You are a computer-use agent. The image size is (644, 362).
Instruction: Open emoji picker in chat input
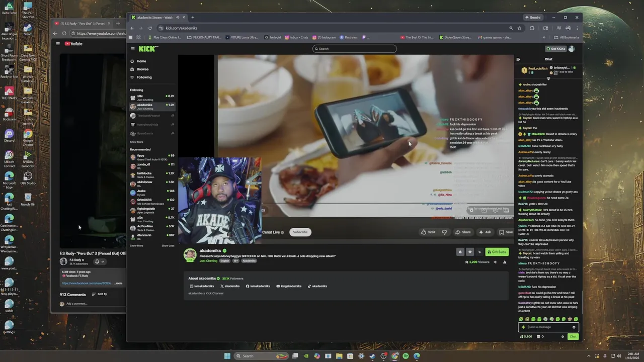click(x=574, y=327)
